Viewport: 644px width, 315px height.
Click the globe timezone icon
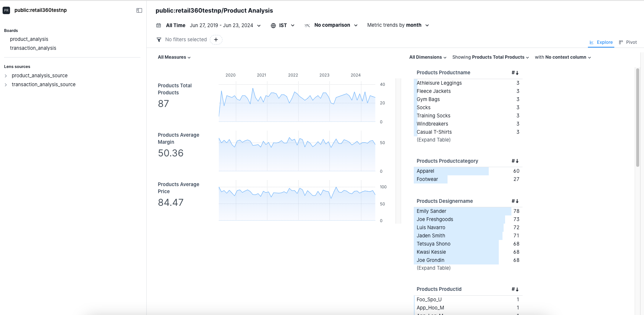[x=273, y=25]
